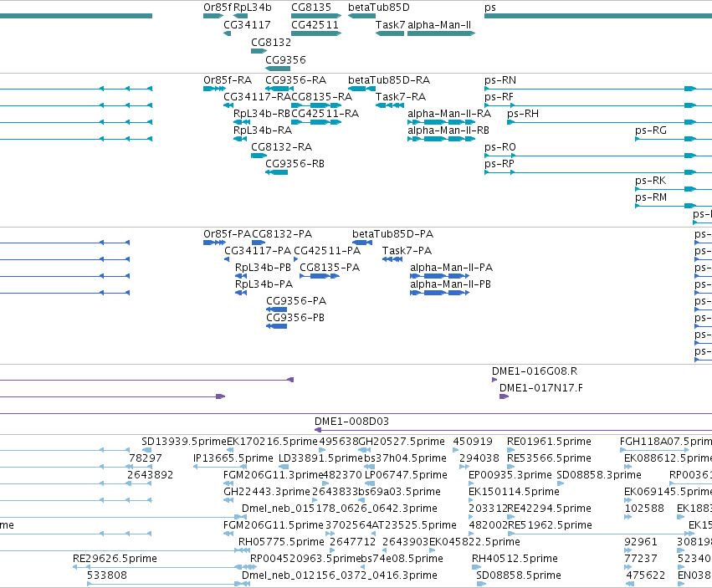Select the alpha-Man-II-PB protein label
This screenshot has width=712, height=588.
[x=450, y=284]
